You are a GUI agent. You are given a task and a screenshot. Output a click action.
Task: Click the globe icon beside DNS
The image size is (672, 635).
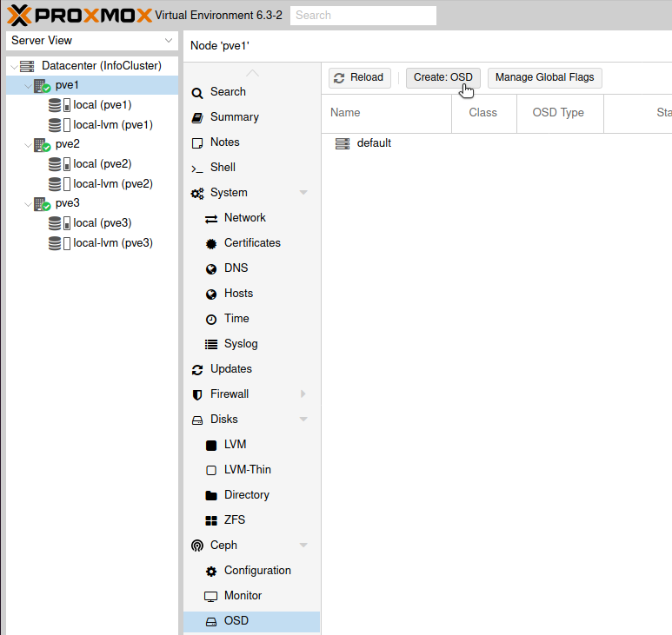[x=211, y=269]
